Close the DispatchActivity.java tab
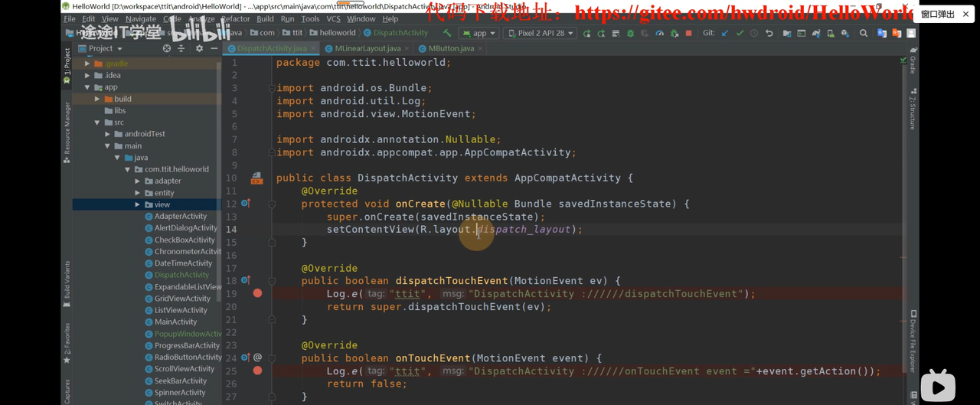Viewport: 980px width, 405px height. click(312, 49)
